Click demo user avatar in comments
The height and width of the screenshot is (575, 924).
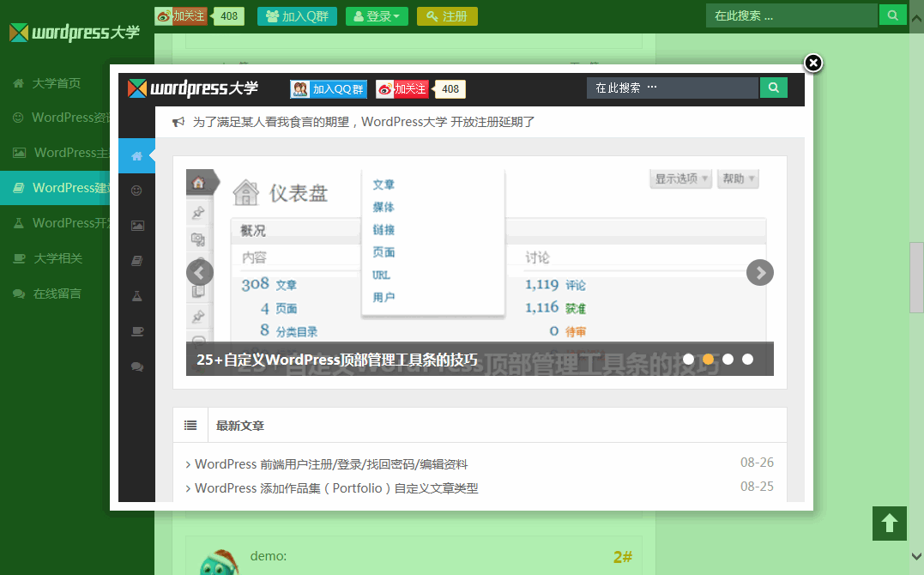tap(220, 562)
